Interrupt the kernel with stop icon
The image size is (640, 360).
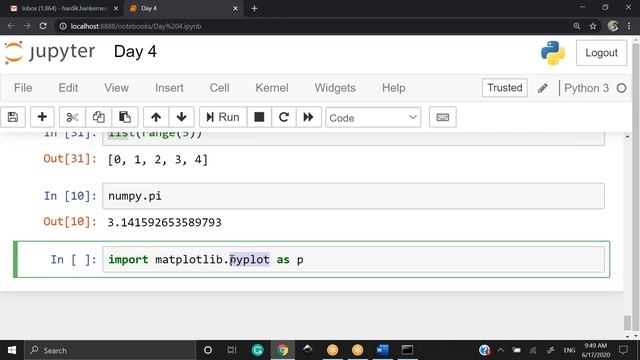(x=259, y=117)
